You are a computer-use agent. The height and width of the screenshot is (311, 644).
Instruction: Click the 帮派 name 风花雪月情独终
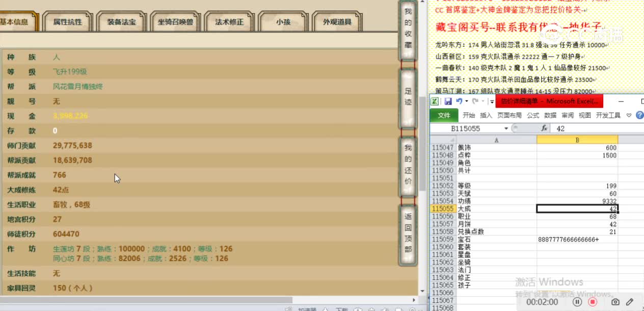click(78, 87)
